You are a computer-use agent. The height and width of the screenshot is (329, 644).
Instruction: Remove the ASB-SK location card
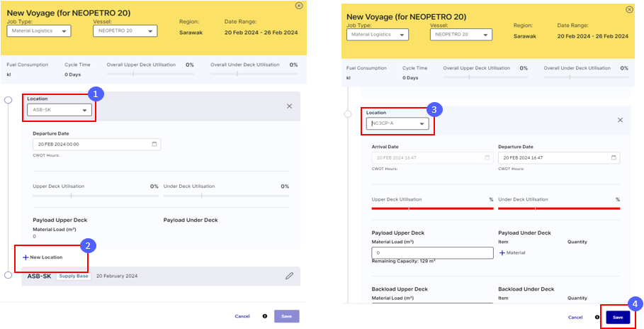click(x=289, y=106)
